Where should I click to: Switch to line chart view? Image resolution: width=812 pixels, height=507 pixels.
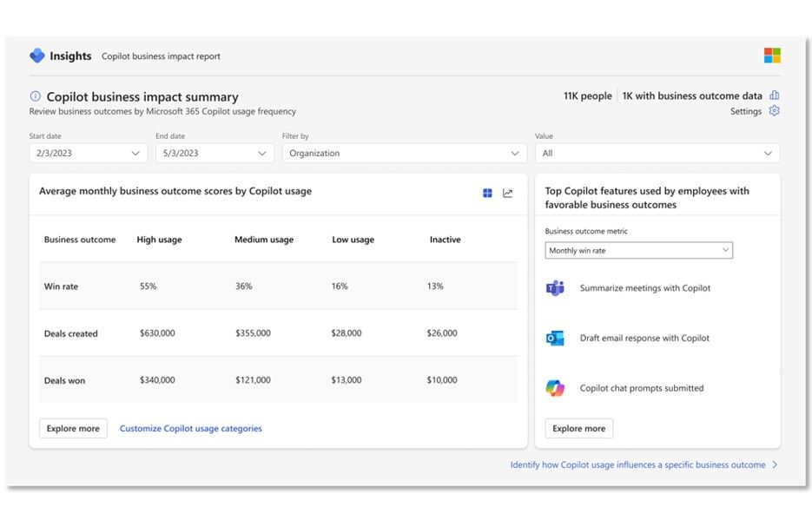[x=508, y=193]
